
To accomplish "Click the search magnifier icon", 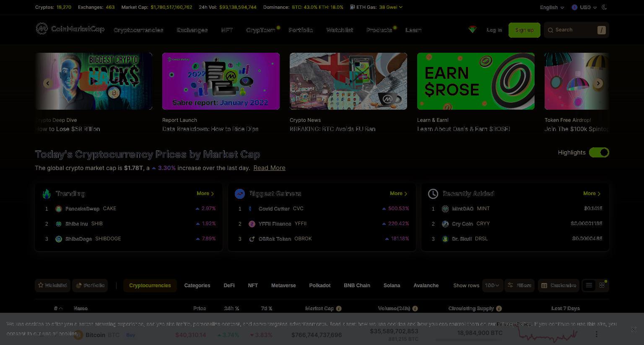I will (x=551, y=30).
